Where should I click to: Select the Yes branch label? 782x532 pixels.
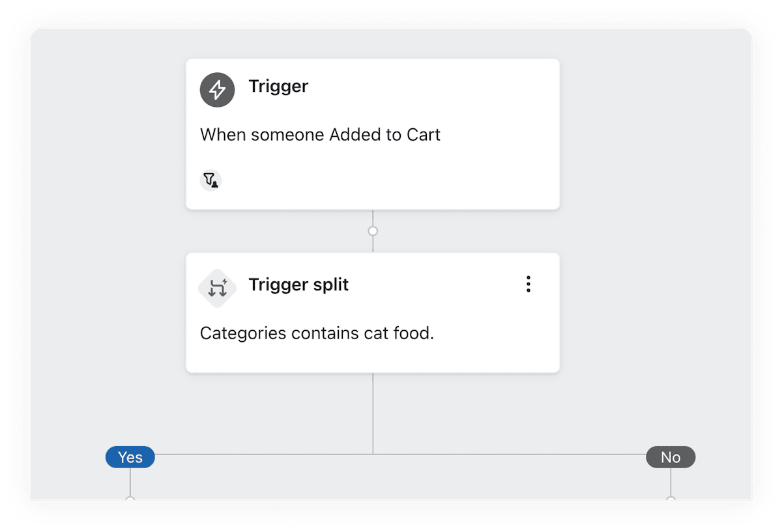(130, 457)
